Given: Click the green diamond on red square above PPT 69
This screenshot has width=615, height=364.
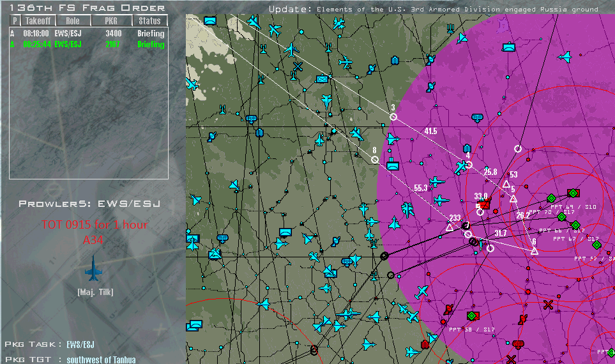Looking at the screenshot, I should pos(573,193).
